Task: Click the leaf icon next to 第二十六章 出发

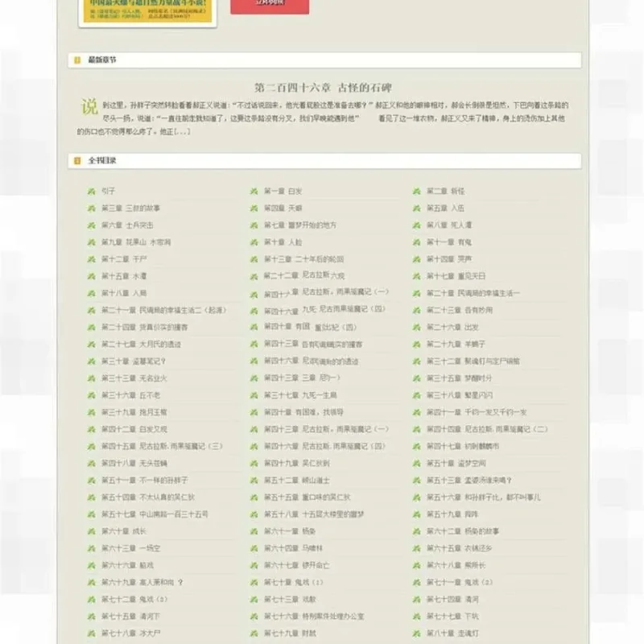Action: click(416, 328)
